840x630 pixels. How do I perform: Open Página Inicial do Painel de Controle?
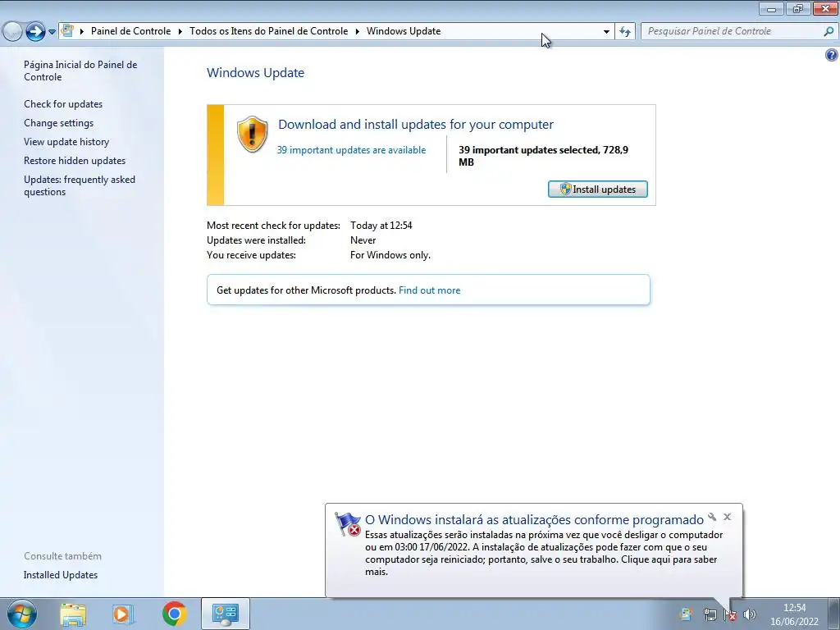80,71
